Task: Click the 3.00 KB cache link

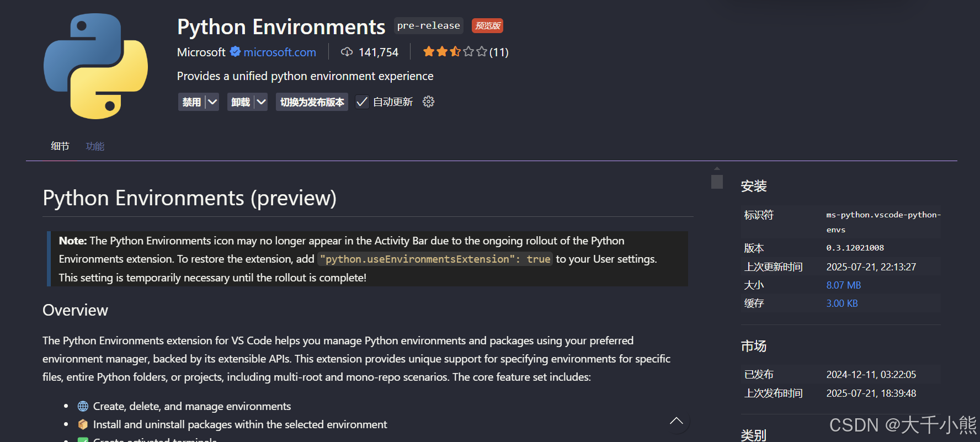Action: click(842, 303)
